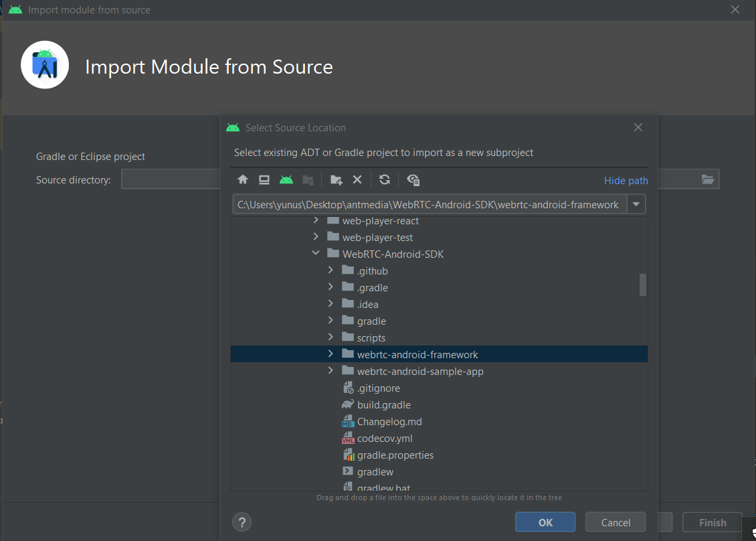This screenshot has height=541, width=756.
Task: Expand the .github folder
Action: coord(330,270)
